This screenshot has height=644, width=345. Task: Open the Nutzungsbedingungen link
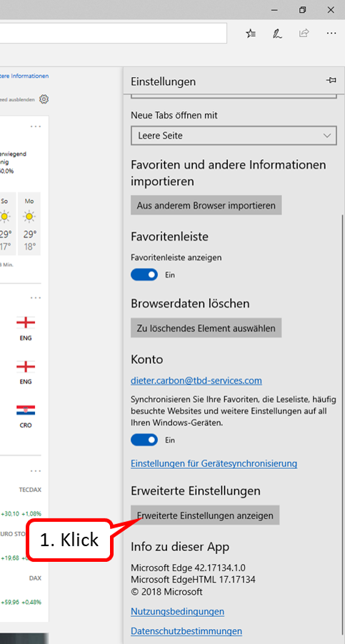coord(177,611)
